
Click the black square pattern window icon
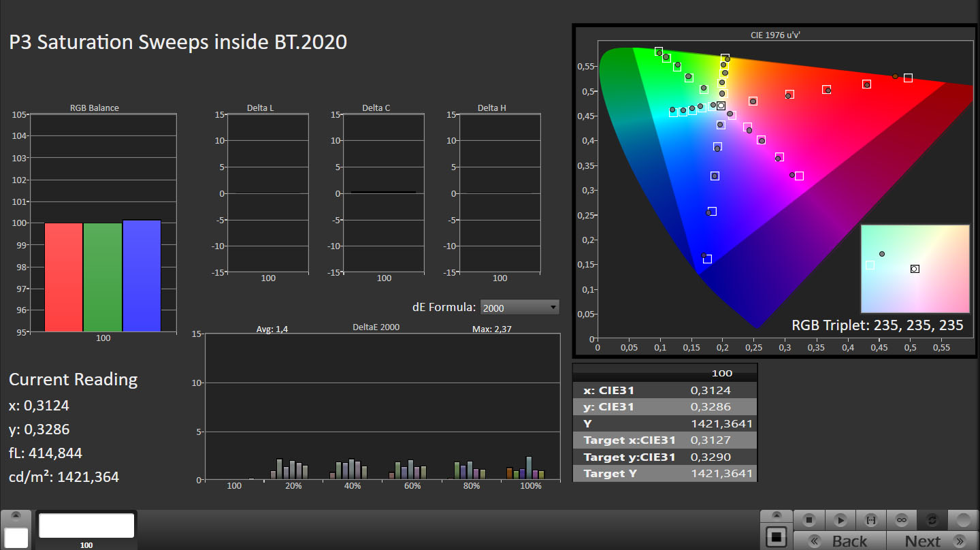(777, 537)
